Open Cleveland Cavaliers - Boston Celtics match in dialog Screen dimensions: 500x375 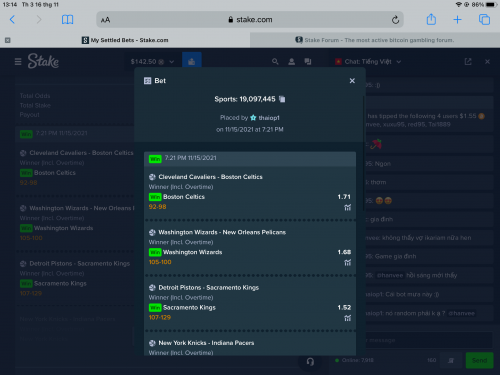(210, 177)
